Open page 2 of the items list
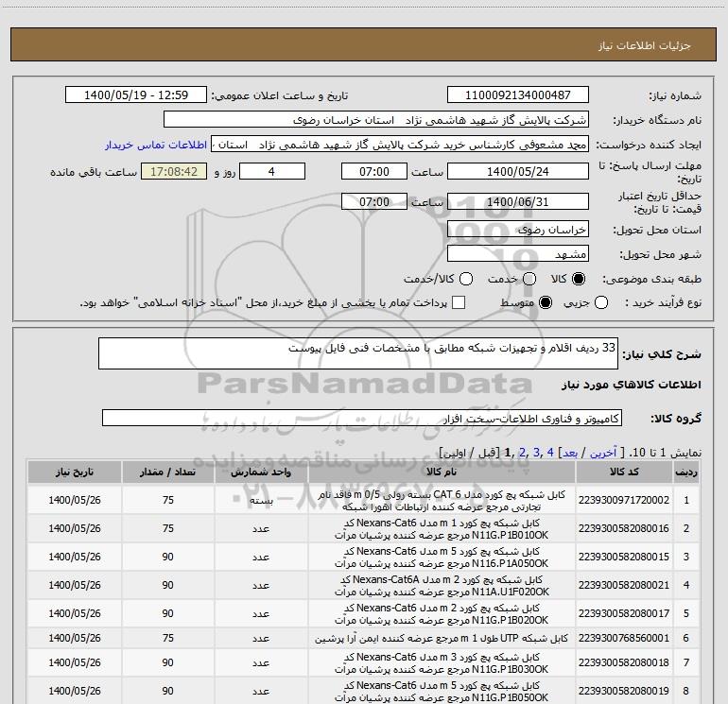This screenshot has height=704, width=728. [x=522, y=454]
